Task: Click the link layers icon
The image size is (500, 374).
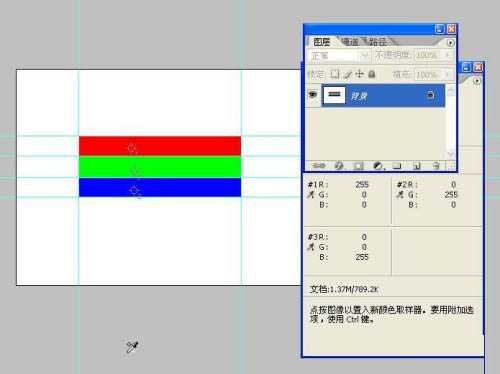Action: point(319,165)
